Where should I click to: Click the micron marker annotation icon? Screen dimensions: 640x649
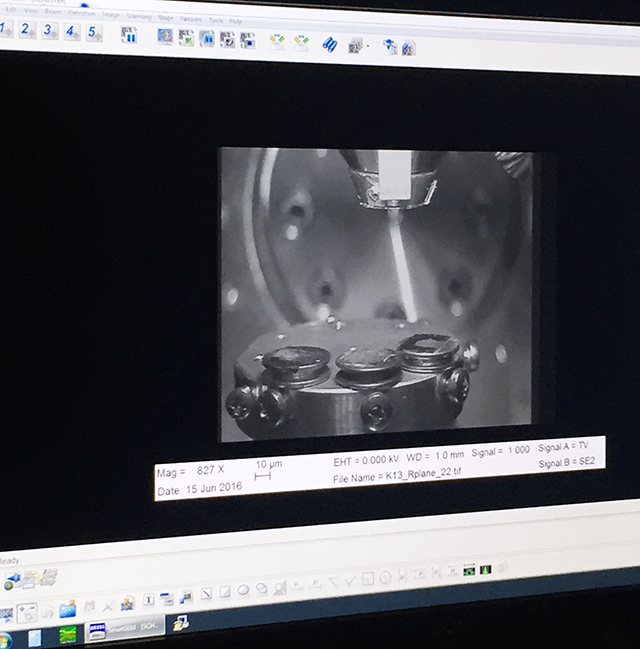(x=186, y=596)
